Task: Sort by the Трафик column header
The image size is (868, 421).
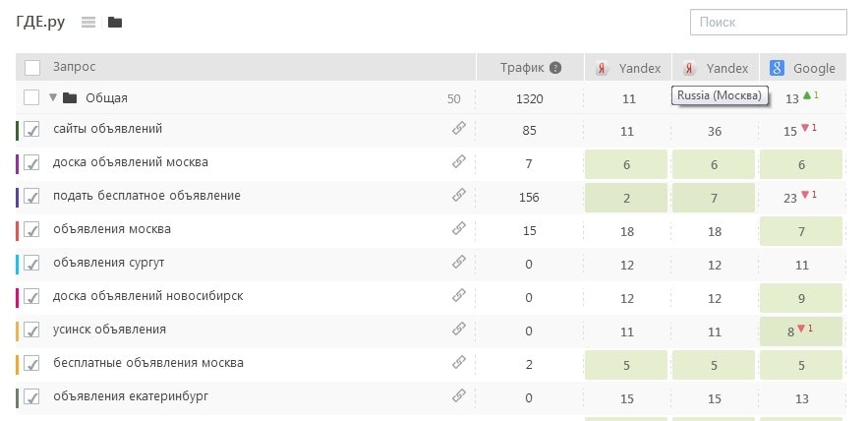Action: [521, 68]
